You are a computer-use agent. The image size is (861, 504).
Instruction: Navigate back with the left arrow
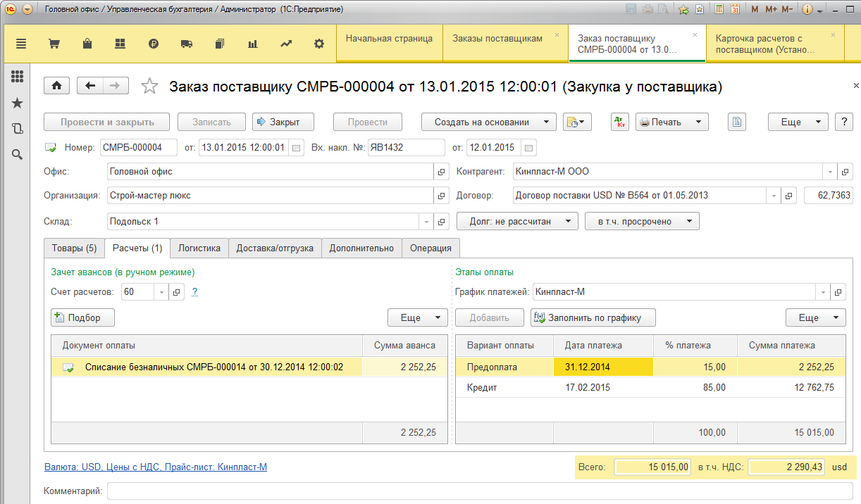[89, 85]
